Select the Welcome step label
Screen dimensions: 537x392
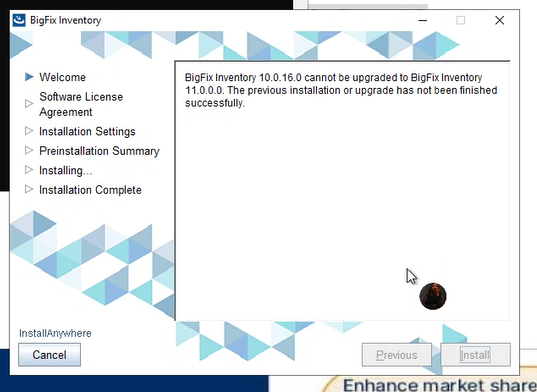(62, 77)
